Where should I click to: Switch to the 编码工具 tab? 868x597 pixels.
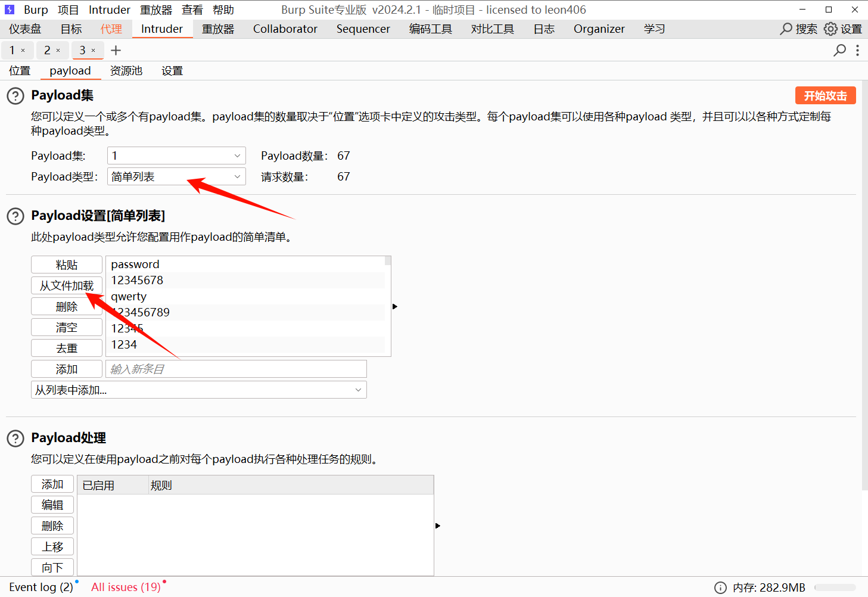(x=431, y=29)
